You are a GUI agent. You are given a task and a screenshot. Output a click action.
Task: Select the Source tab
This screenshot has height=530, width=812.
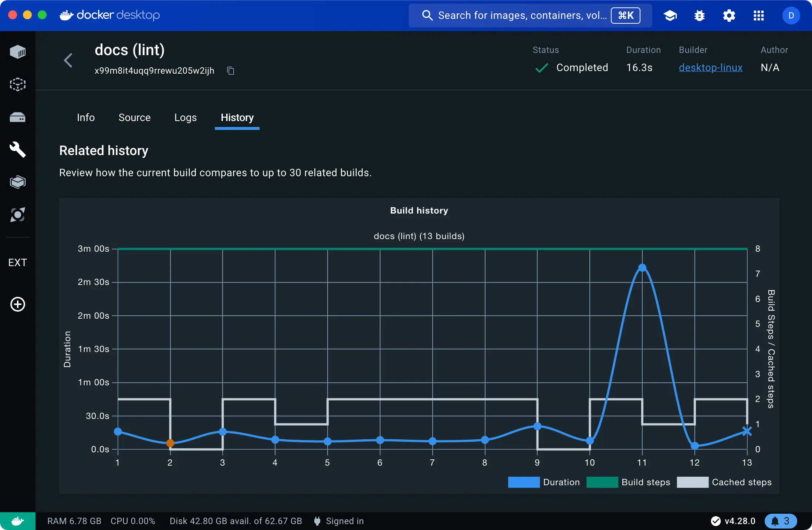[134, 117]
